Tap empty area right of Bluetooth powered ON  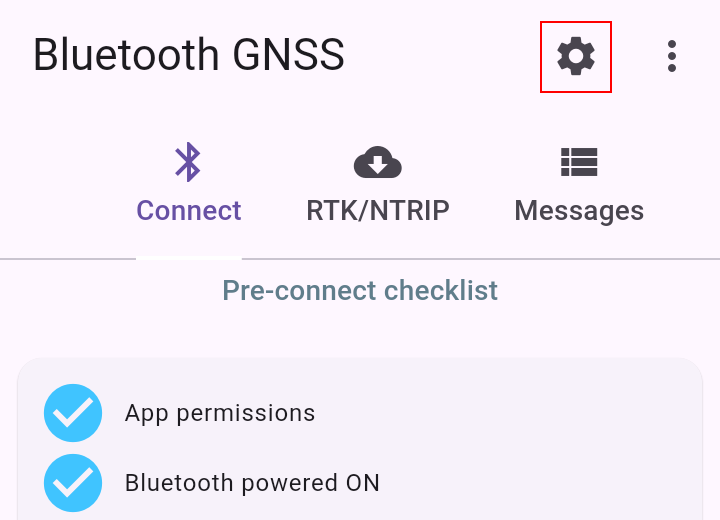[537, 483]
